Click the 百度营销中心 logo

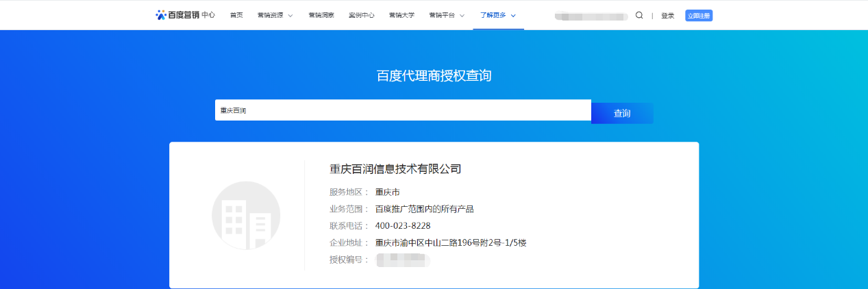click(185, 15)
